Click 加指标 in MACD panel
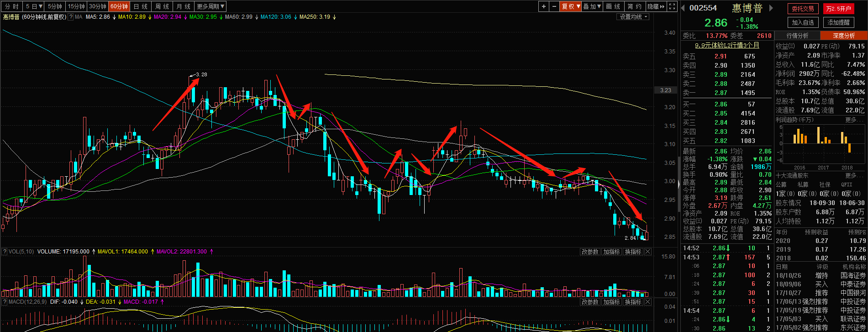This screenshot has width=868, height=332. [611, 302]
